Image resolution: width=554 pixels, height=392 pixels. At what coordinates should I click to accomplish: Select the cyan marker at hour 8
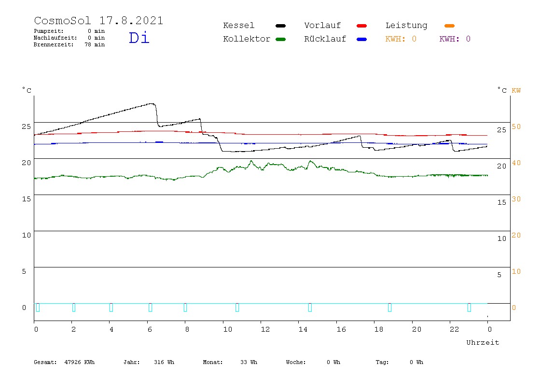pyautogui.click(x=185, y=308)
